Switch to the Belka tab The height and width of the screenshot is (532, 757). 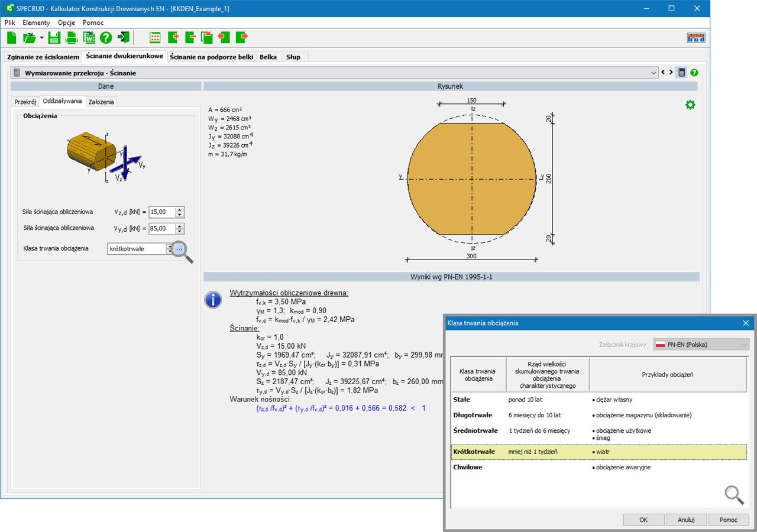268,57
